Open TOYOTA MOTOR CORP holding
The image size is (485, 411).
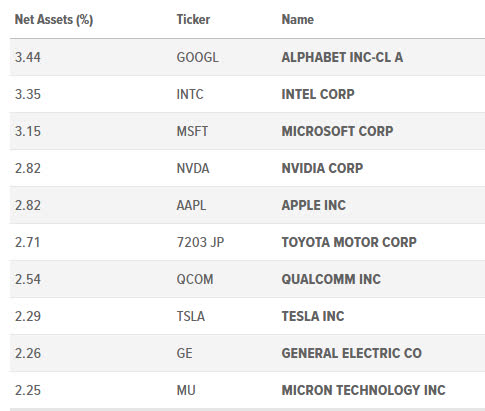349,242
